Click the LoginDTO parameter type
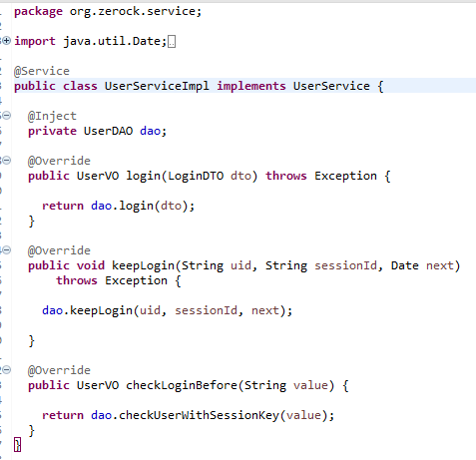The height and width of the screenshot is (460, 476). [196, 176]
